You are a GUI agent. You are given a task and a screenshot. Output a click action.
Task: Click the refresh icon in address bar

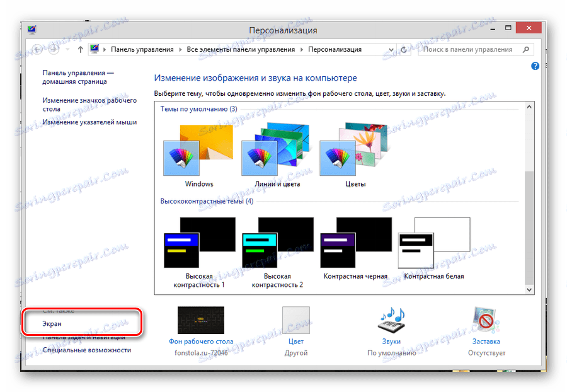tap(404, 50)
